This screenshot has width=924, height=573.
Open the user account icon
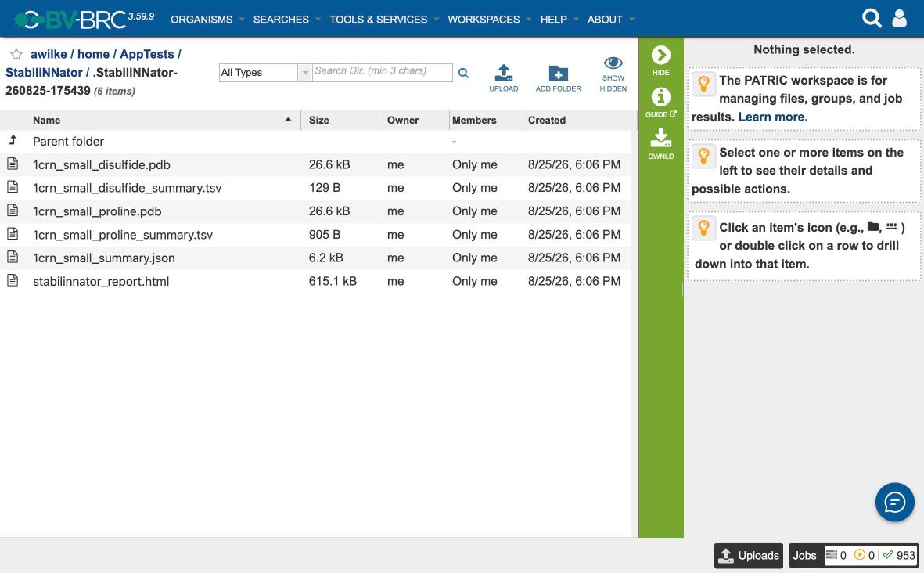point(899,18)
